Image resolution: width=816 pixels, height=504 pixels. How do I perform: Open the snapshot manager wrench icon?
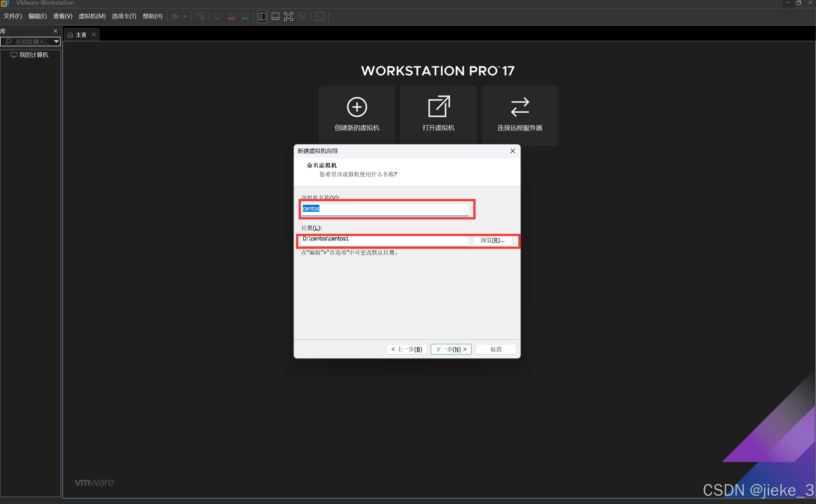click(x=244, y=16)
